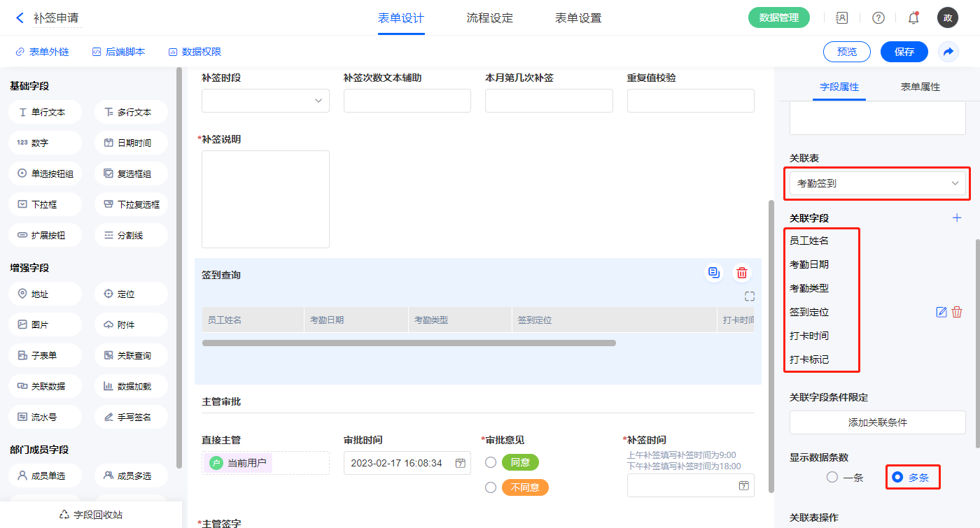This screenshot has width=980, height=528.
Task: Click the plus icon to add 关联字段
Action: (x=957, y=218)
